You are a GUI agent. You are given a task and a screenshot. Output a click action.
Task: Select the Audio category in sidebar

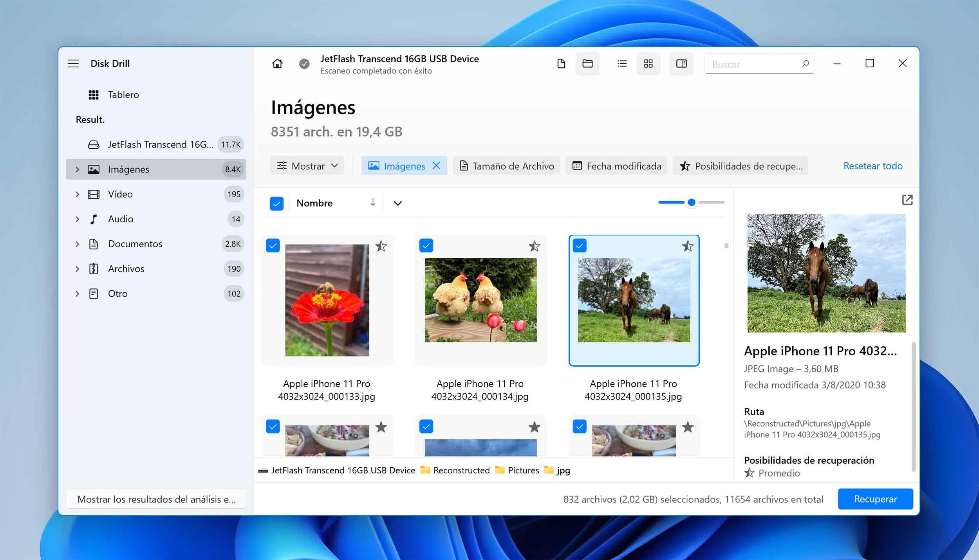point(121,219)
